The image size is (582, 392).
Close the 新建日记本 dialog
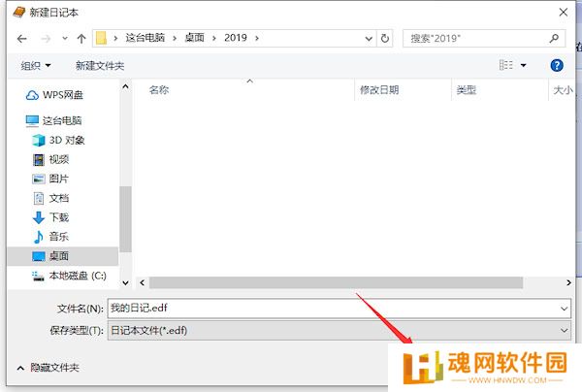click(564, 13)
